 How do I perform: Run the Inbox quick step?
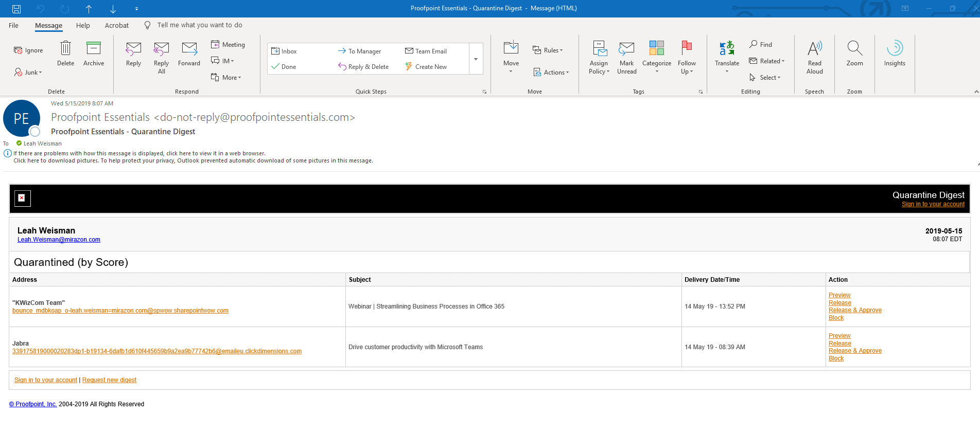pyautogui.click(x=284, y=51)
